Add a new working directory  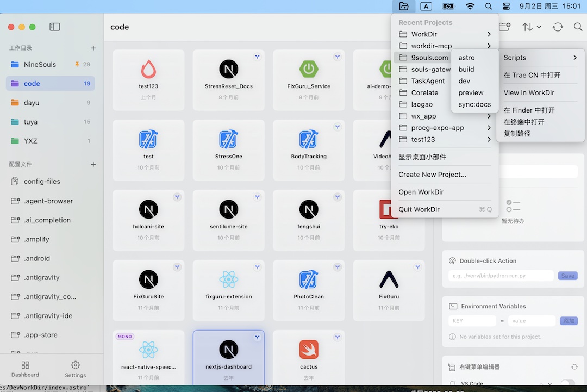point(93,48)
